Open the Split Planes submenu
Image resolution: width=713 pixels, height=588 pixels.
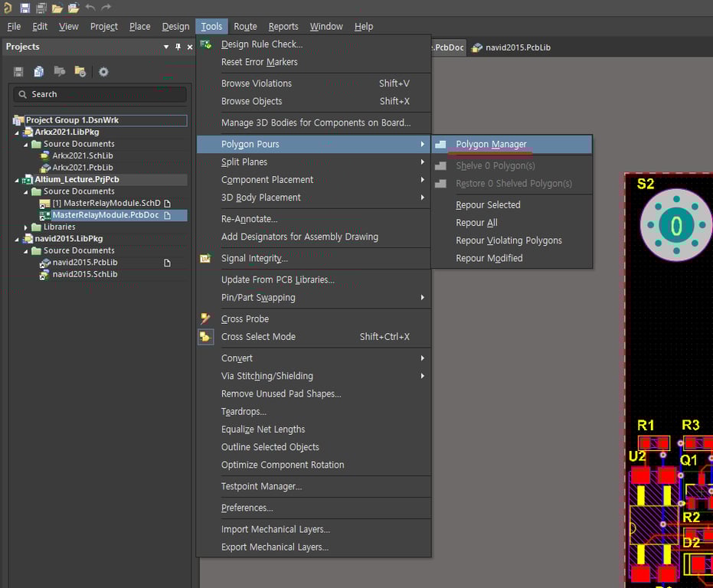(244, 162)
